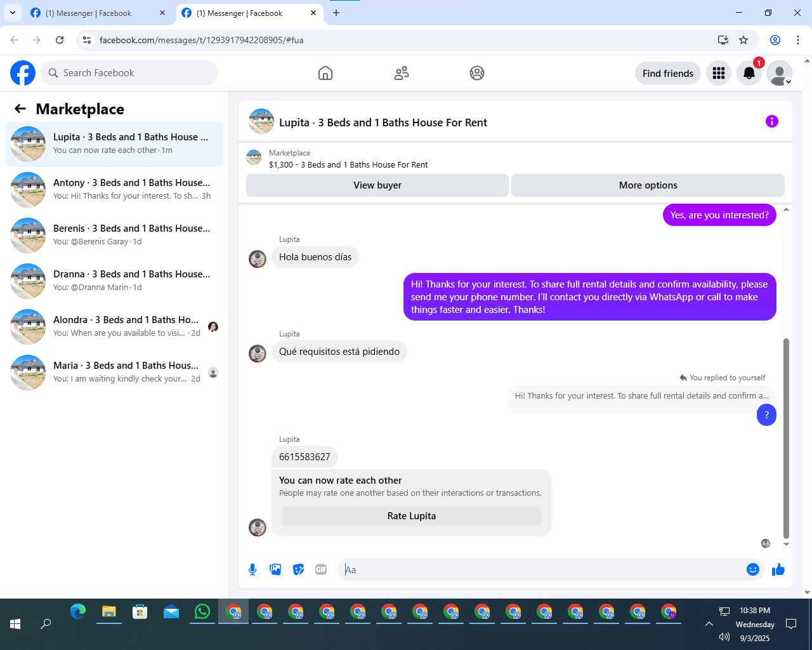Click the phone number message 6615583627
The image size is (812, 650).
tap(304, 457)
